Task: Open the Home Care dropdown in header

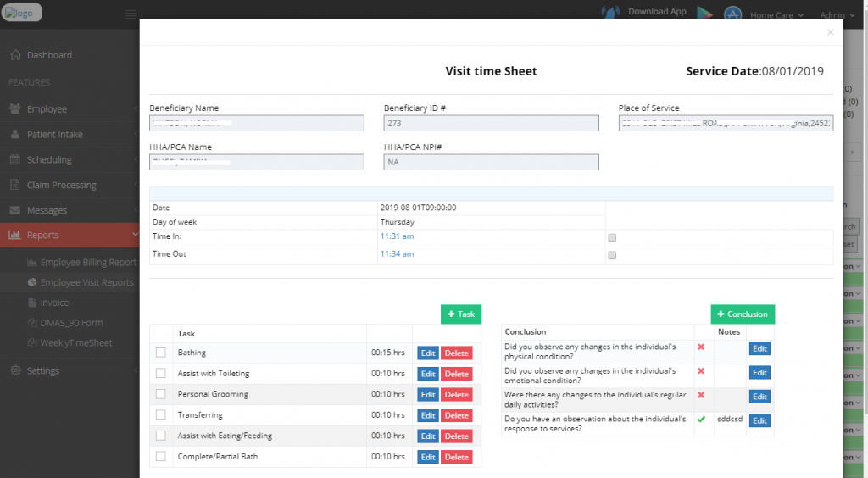Action: pos(776,15)
